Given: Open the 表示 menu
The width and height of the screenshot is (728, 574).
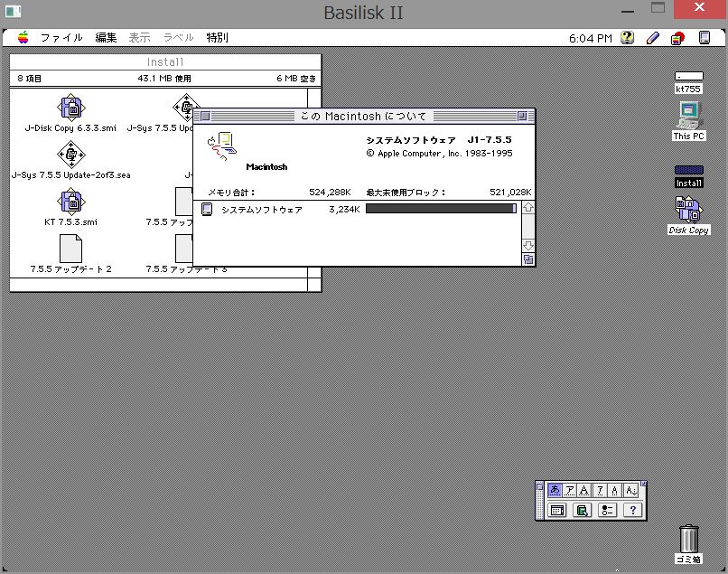Looking at the screenshot, I should tap(139, 38).
